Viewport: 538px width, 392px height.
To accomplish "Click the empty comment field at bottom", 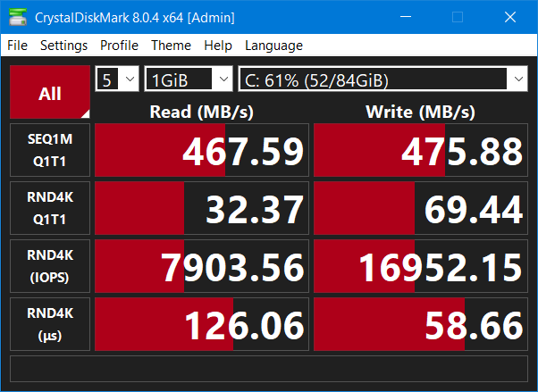I will (x=268, y=368).
